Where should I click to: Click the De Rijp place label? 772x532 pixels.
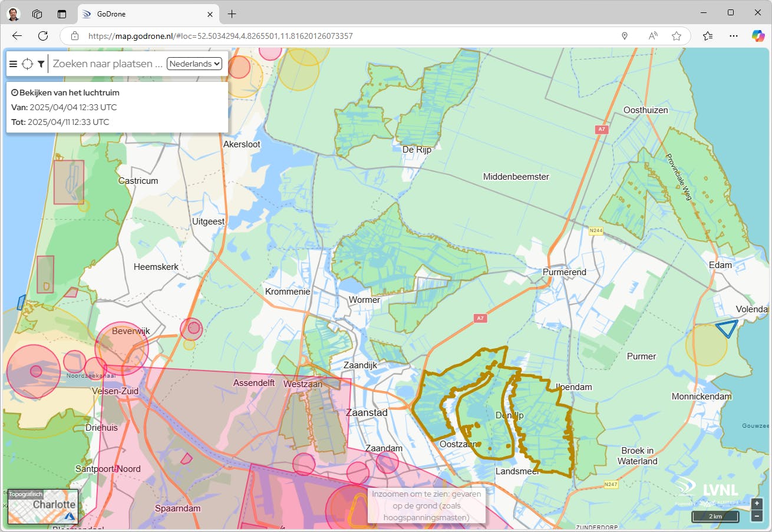pos(417,150)
